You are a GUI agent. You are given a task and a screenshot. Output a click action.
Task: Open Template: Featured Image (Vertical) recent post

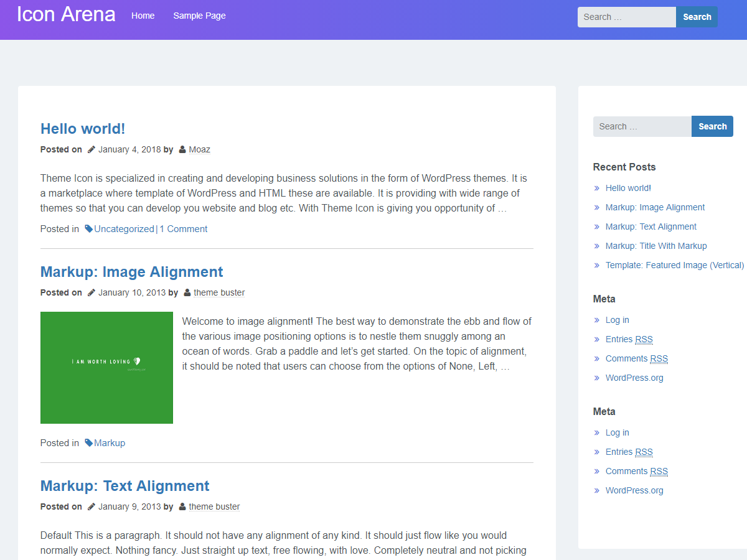coord(674,265)
